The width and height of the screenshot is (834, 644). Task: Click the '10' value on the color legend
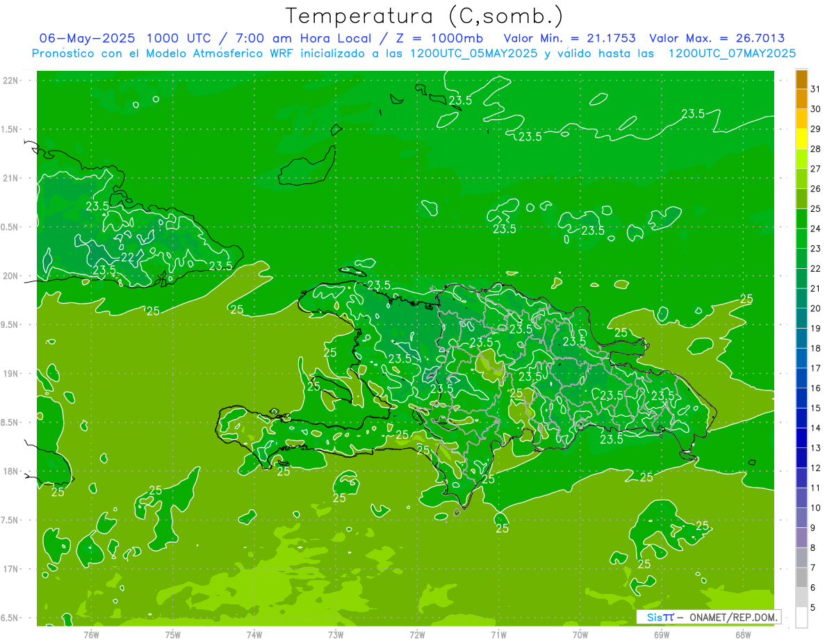click(816, 508)
